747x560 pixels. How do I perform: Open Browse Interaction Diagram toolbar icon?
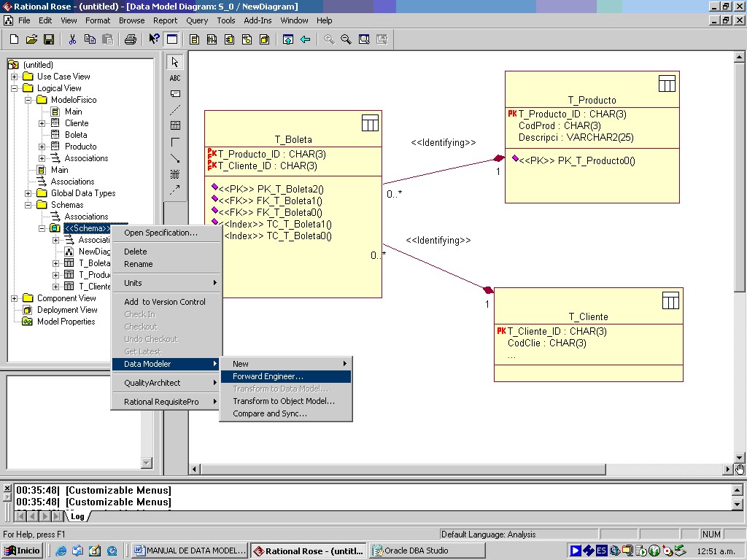tap(212, 39)
